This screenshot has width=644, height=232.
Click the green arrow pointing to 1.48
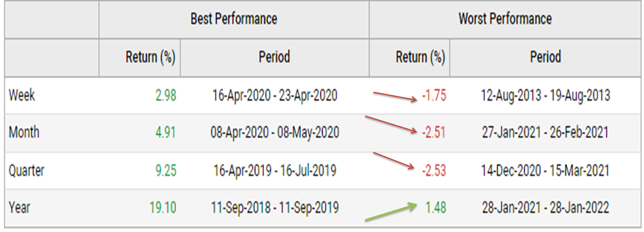(x=391, y=212)
